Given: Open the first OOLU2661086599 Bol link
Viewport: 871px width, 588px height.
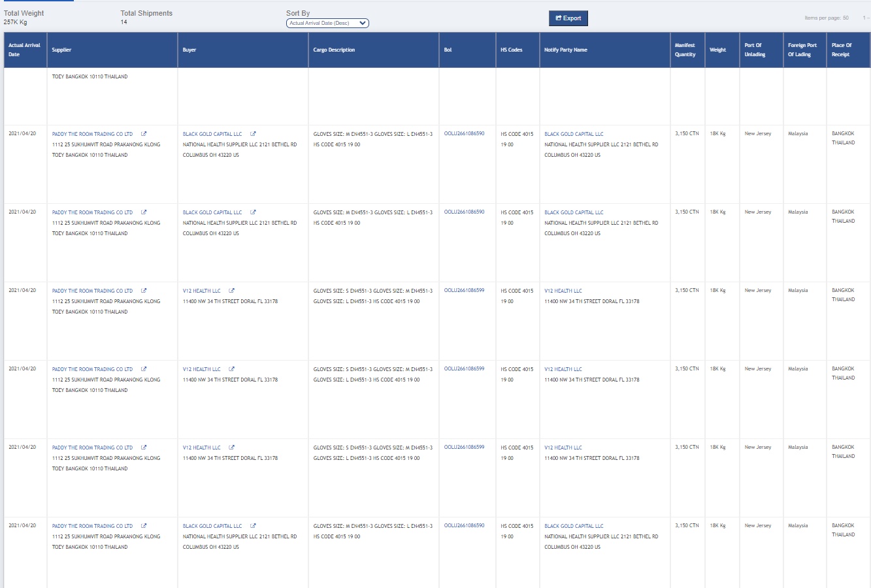Looking at the screenshot, I should coord(464,291).
